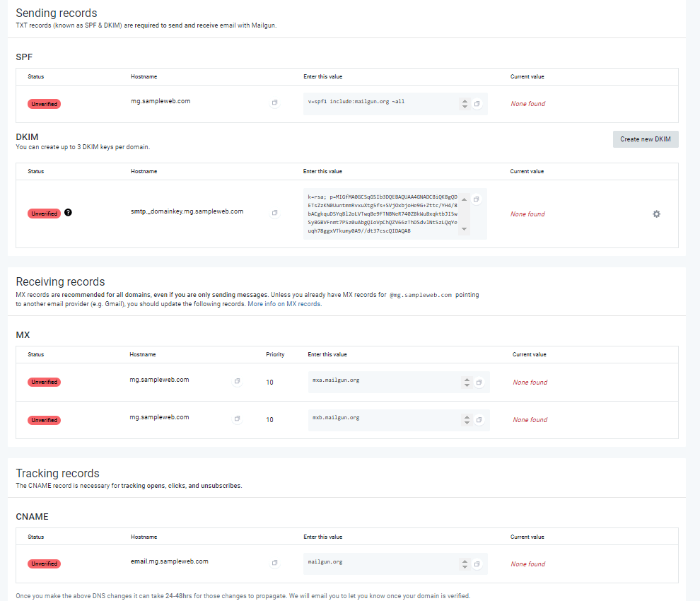
Task: Copy the DKIM smtp._domainkey hostname
Action: [x=274, y=213]
